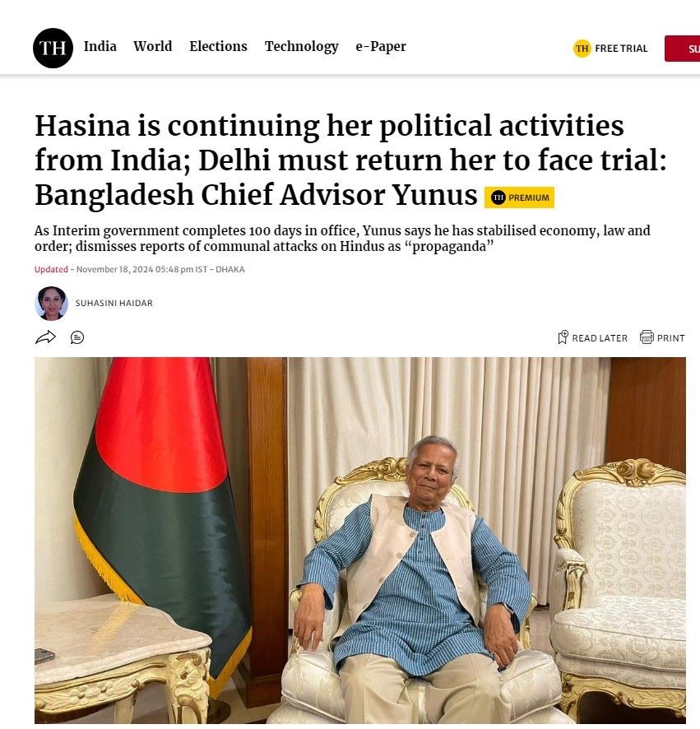Screen dimensions: 700x729
Task: Open the World menu section
Action: (152, 47)
